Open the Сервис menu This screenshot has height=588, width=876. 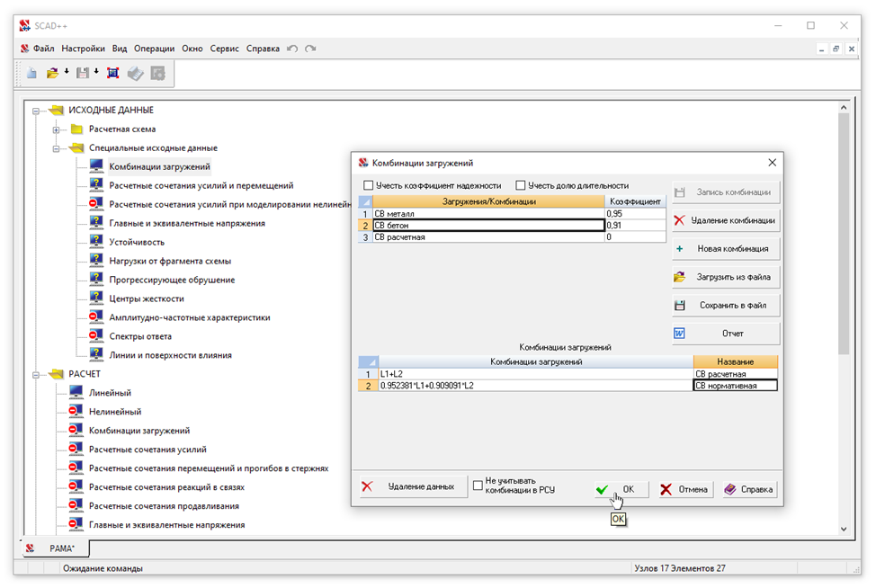225,49
